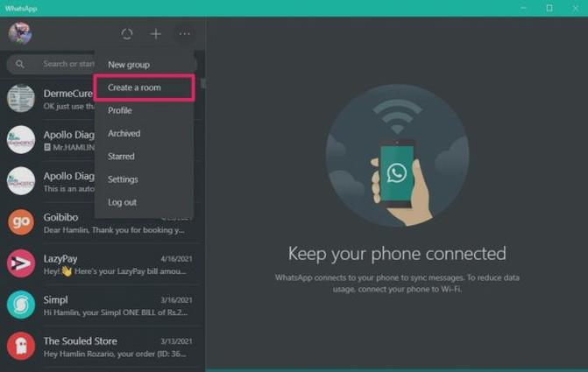Open the LazyPay chat
This screenshot has width=588, height=372.
103,264
